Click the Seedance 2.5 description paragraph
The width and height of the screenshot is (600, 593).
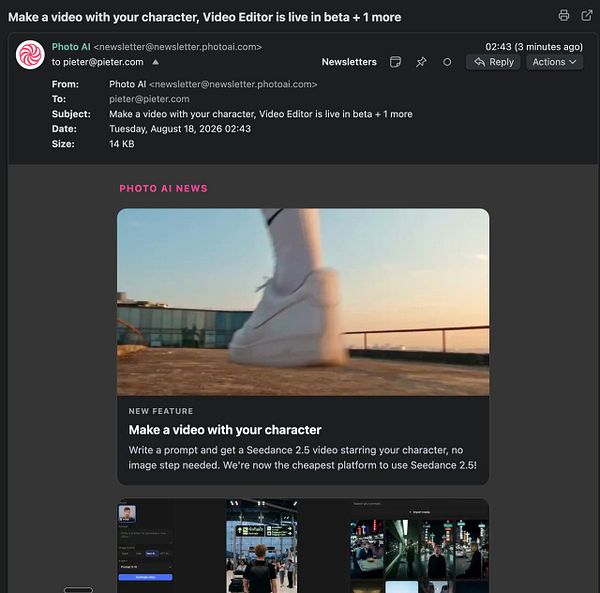pos(302,458)
